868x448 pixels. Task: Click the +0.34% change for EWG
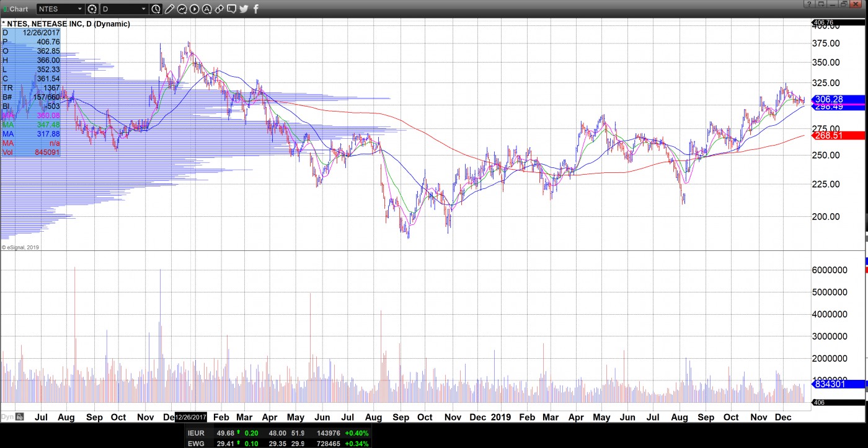pos(356,444)
